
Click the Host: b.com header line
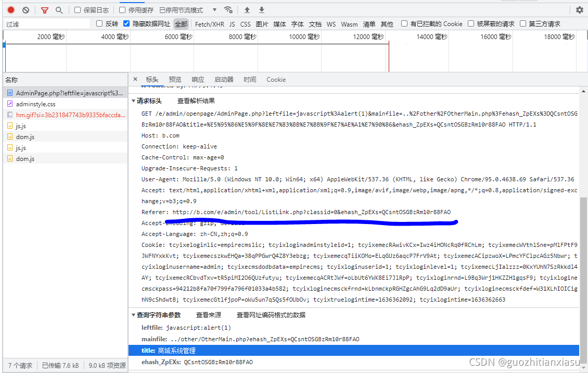[160, 135]
